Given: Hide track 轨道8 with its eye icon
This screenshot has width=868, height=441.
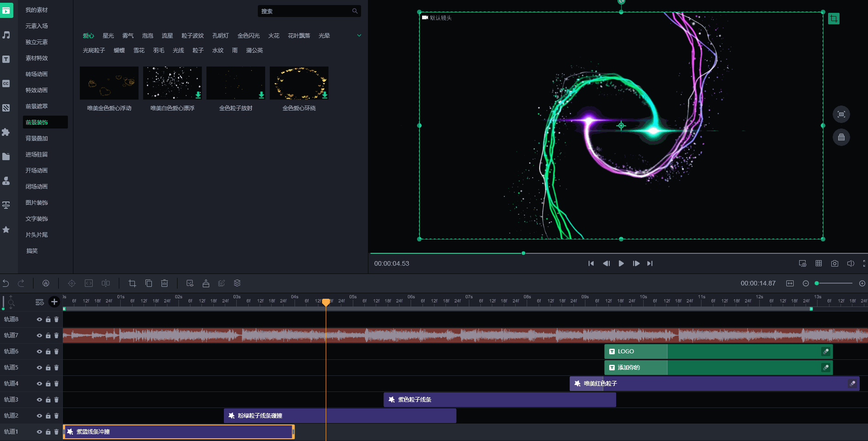Looking at the screenshot, I should pyautogui.click(x=39, y=319).
